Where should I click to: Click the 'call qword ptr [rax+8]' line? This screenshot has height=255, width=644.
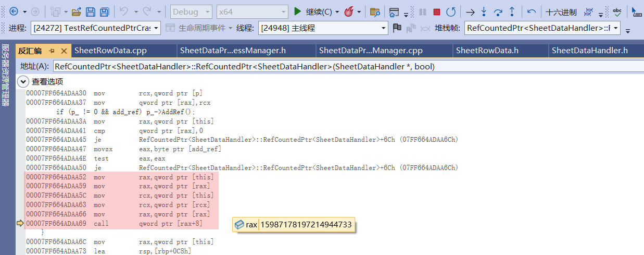pyautogui.click(x=115, y=224)
